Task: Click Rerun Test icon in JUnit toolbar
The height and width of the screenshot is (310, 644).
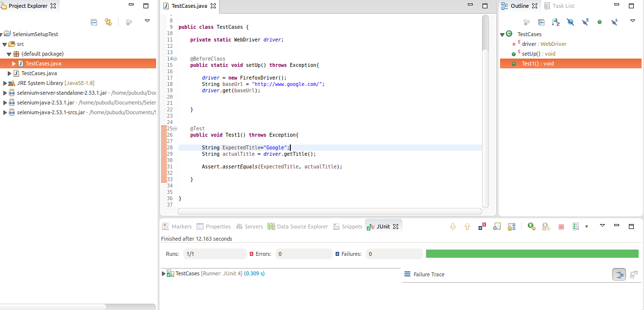Action: click(x=532, y=227)
